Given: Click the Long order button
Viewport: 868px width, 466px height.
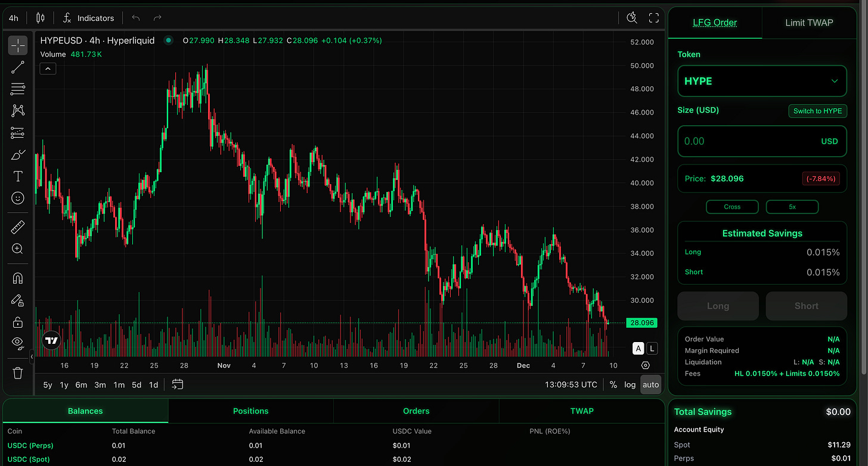Looking at the screenshot, I should pos(718,306).
